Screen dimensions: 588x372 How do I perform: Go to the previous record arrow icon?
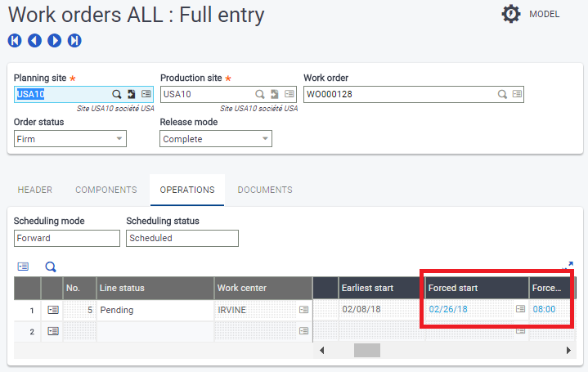34,41
